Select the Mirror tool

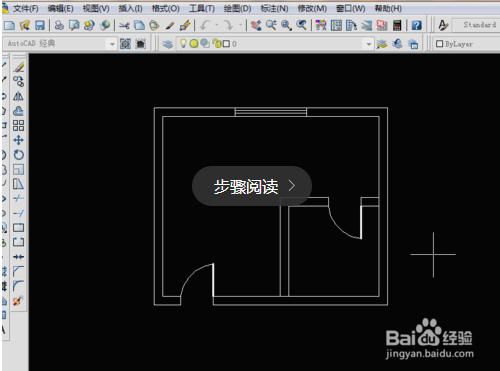19,96
